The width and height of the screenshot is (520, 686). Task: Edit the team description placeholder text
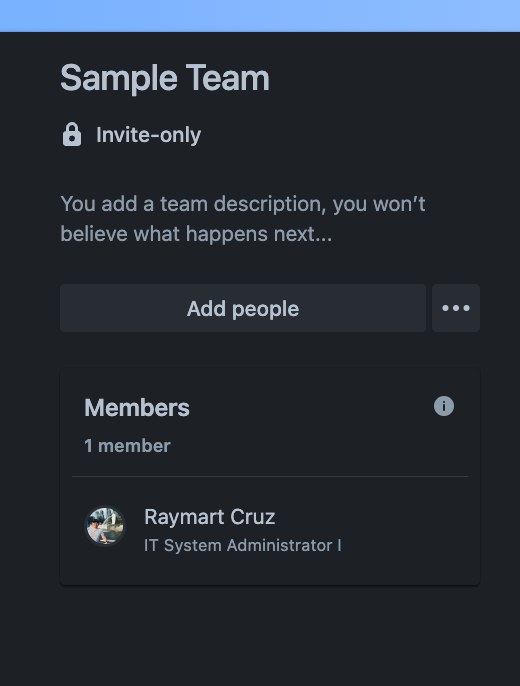click(243, 219)
